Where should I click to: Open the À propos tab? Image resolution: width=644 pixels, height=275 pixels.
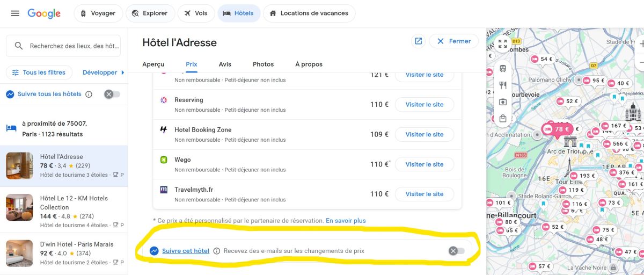309,64
